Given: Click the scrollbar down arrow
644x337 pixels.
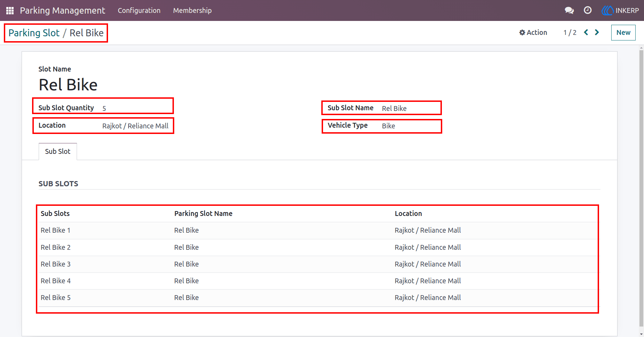Looking at the screenshot, I should point(641,334).
